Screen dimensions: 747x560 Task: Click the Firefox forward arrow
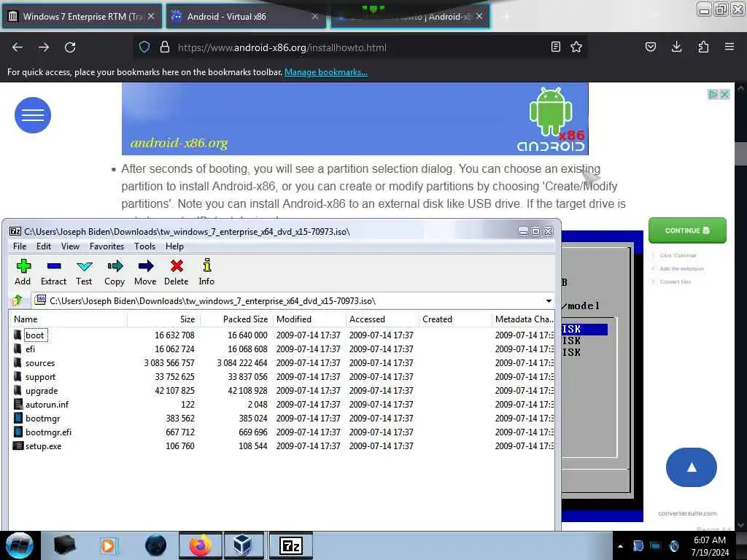click(x=44, y=47)
